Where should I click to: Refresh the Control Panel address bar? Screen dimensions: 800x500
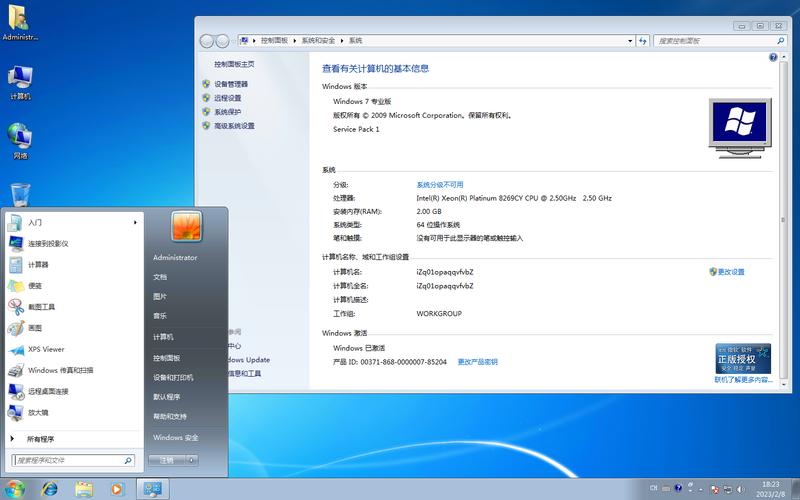click(643, 41)
